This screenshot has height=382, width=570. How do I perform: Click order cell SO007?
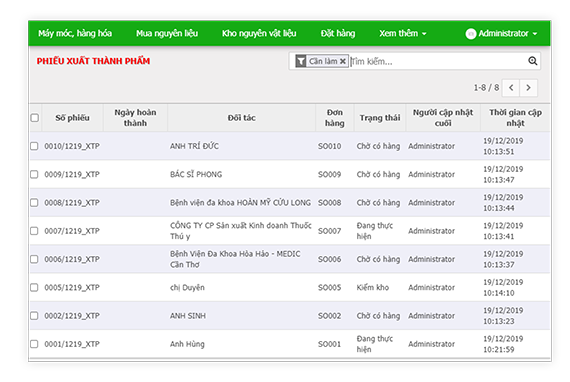pyautogui.click(x=329, y=231)
